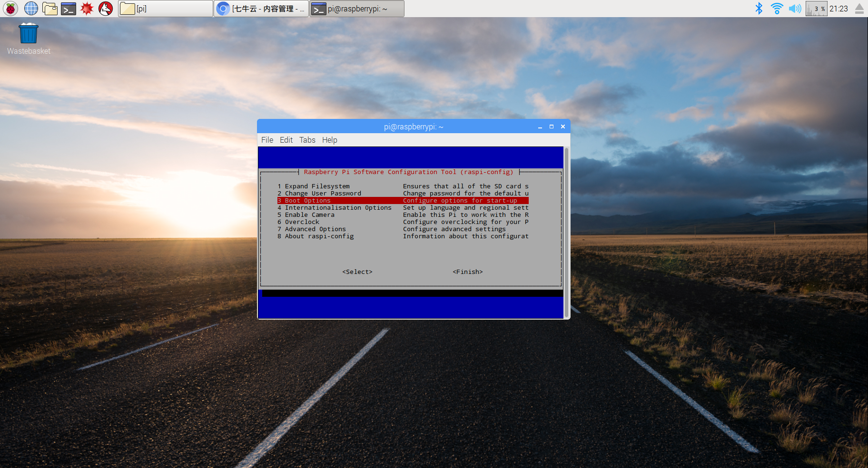Open the Wolfram wolf icon
The image size is (868, 468).
(106, 9)
